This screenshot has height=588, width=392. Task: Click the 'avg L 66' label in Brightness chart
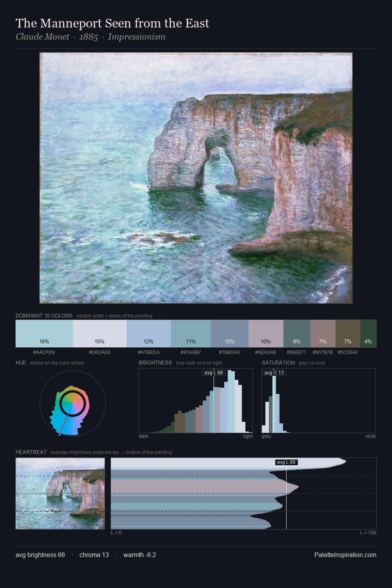tap(214, 373)
